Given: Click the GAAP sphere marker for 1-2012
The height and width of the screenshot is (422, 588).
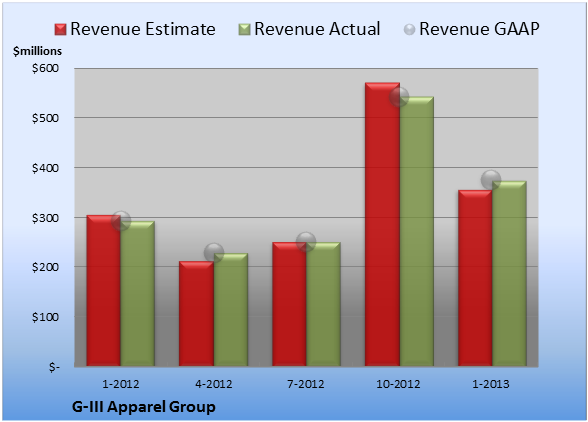Looking at the screenshot, I should (121, 221).
